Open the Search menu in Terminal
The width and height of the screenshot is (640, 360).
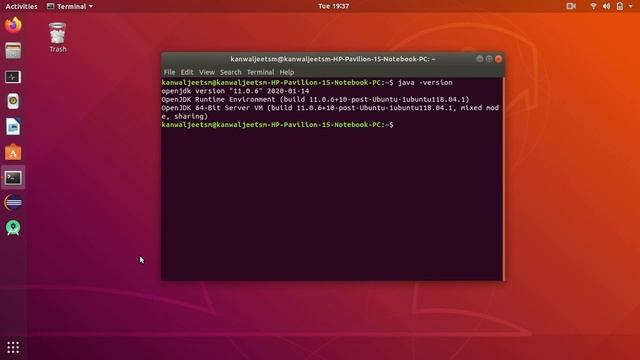tap(231, 72)
